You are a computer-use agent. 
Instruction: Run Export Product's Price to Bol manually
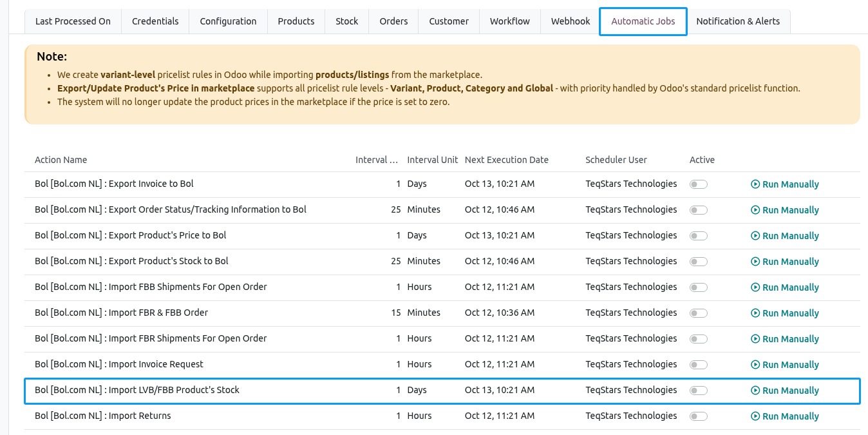[x=785, y=236]
